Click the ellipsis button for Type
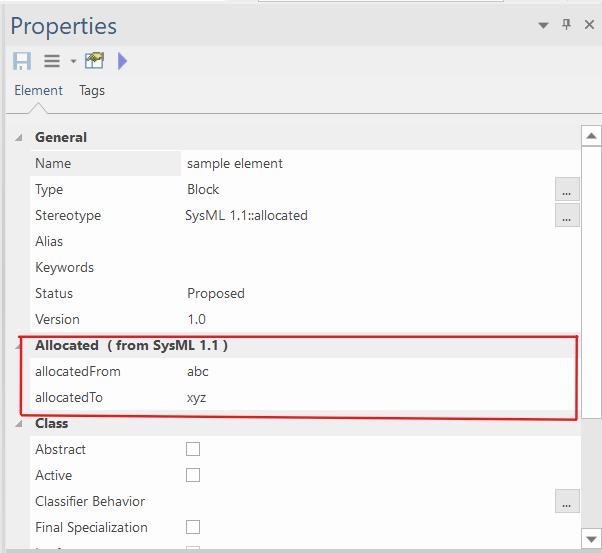The image size is (602, 553). pyautogui.click(x=567, y=189)
